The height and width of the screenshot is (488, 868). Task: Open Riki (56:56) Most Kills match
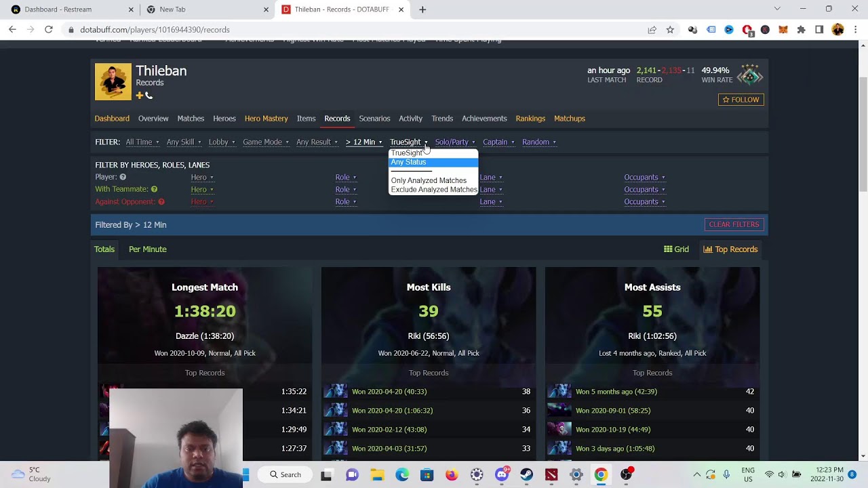(429, 336)
